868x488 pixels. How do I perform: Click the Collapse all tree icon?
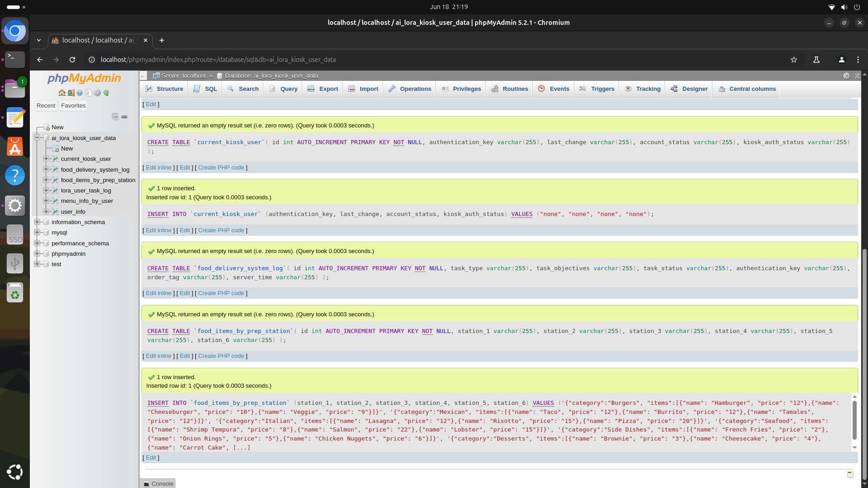115,117
